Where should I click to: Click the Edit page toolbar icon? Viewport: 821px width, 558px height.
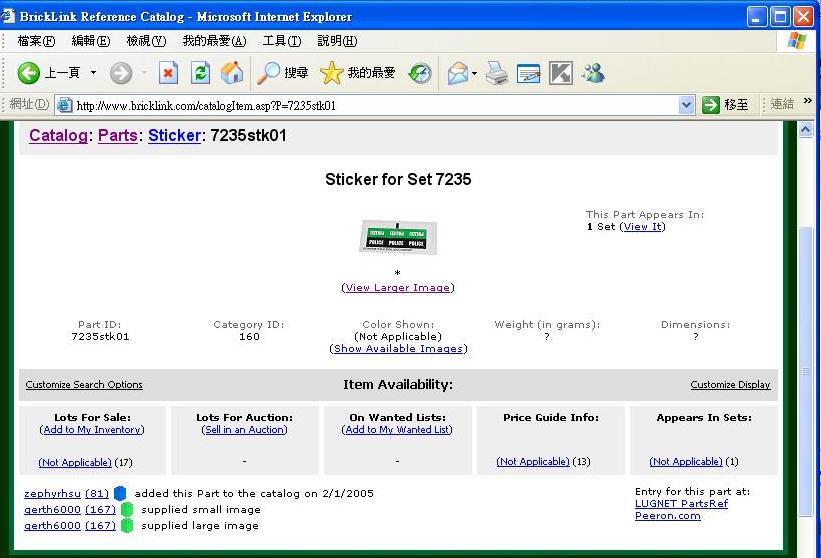pyautogui.click(x=528, y=73)
